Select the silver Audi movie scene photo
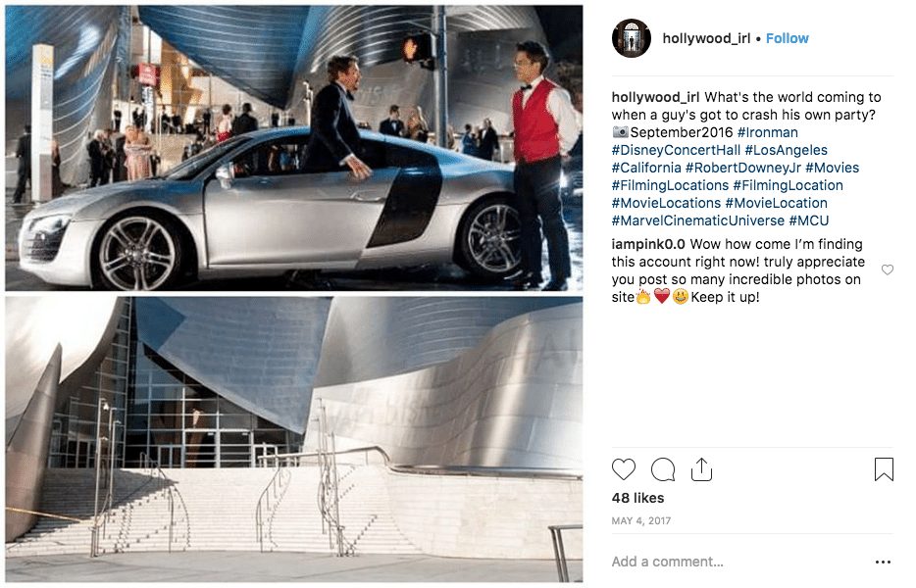916x588 pixels. tap(294, 148)
